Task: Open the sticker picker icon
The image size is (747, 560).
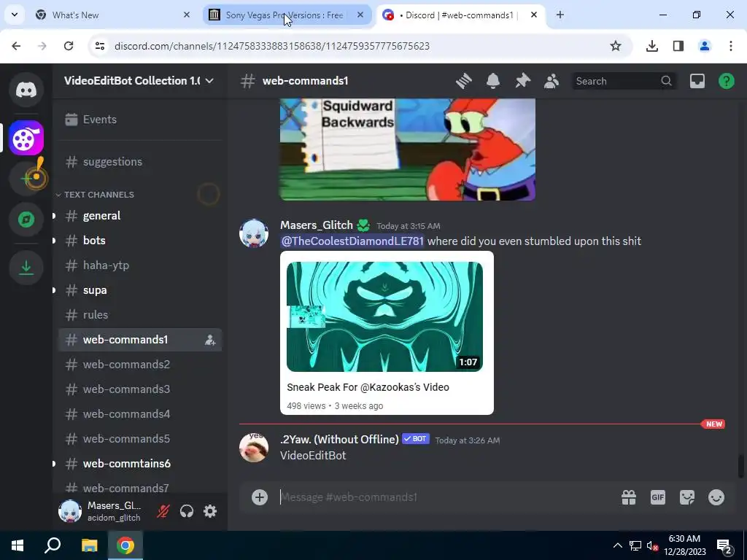Action: (x=687, y=497)
